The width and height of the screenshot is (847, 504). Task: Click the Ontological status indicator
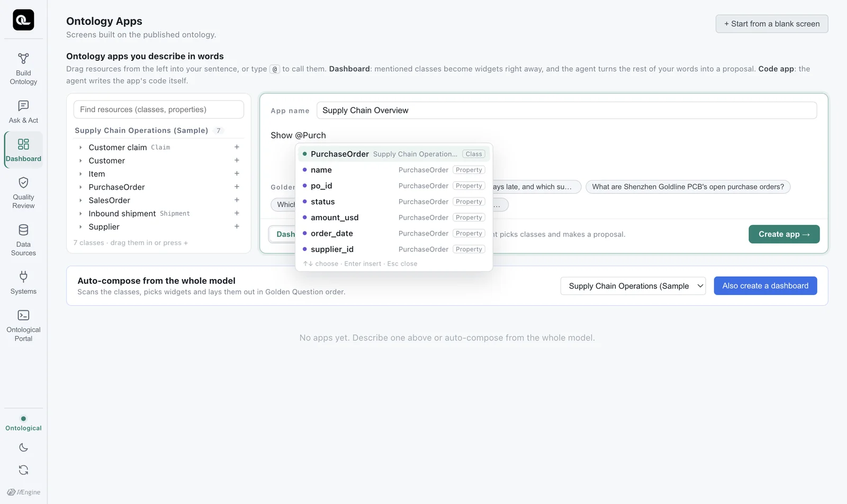coord(23,424)
